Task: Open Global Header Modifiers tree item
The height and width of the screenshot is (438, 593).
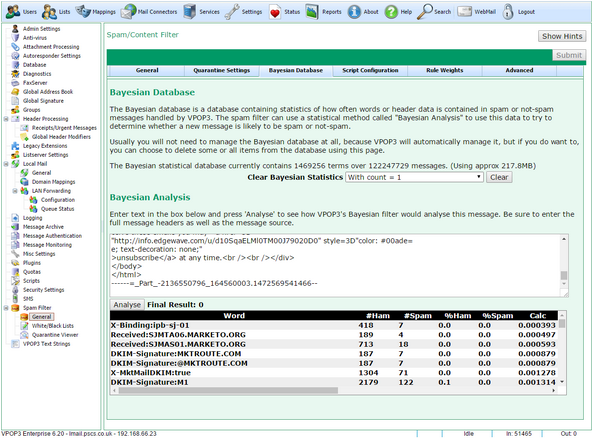Action: click(61, 137)
